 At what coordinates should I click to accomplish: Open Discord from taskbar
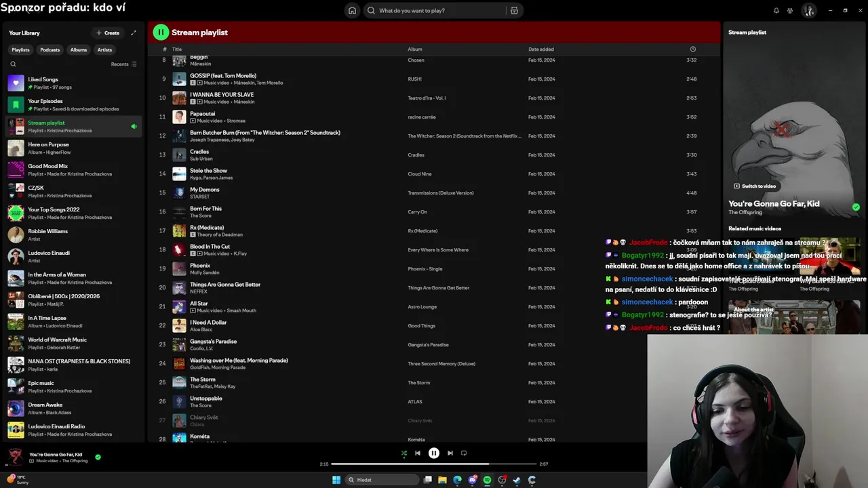472,480
